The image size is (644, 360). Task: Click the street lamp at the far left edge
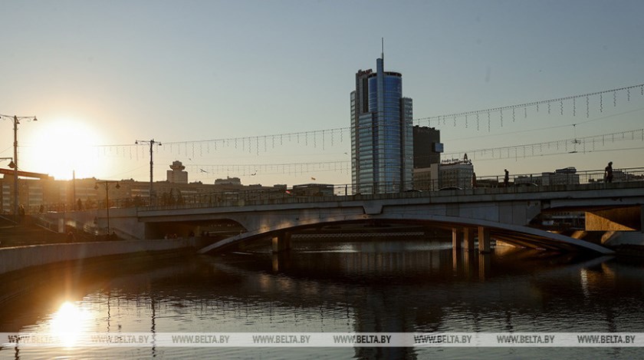[x=15, y=161]
